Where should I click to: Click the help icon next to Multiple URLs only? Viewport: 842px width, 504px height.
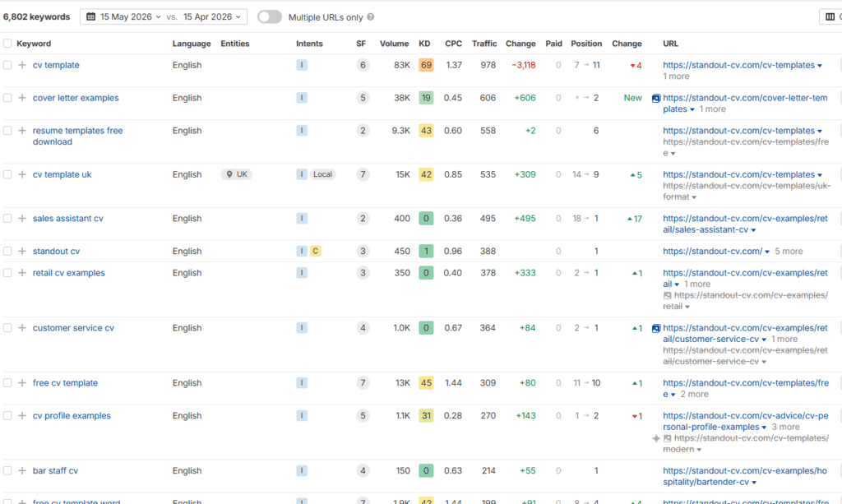point(371,17)
